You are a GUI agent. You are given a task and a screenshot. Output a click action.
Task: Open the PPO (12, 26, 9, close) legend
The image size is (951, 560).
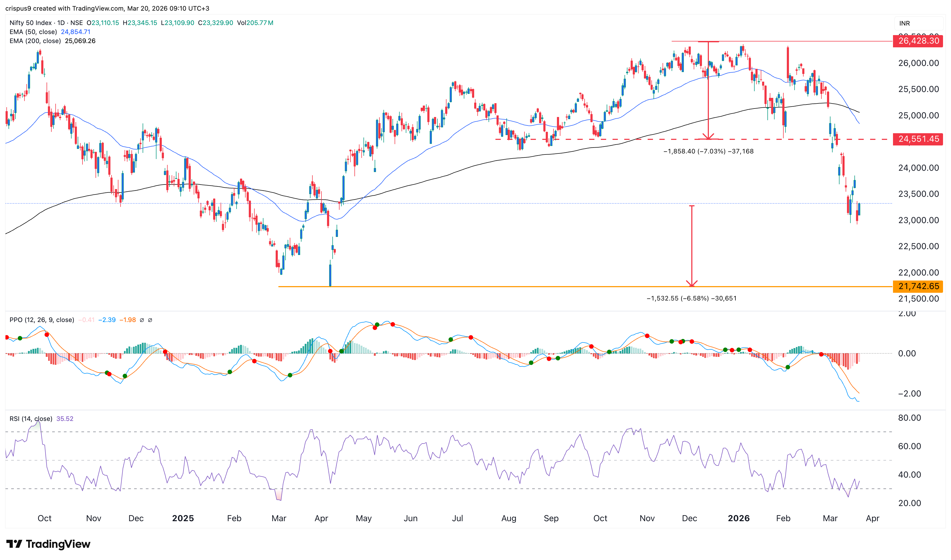click(x=42, y=320)
